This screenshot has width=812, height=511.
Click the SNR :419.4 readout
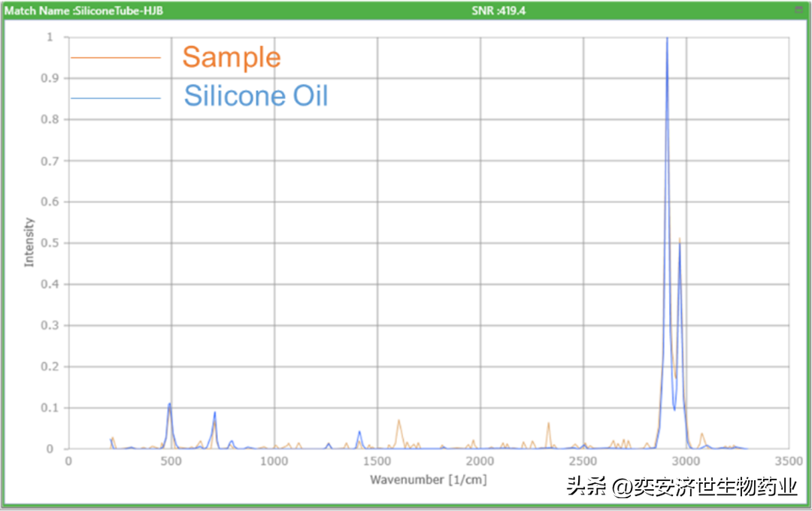pos(498,11)
